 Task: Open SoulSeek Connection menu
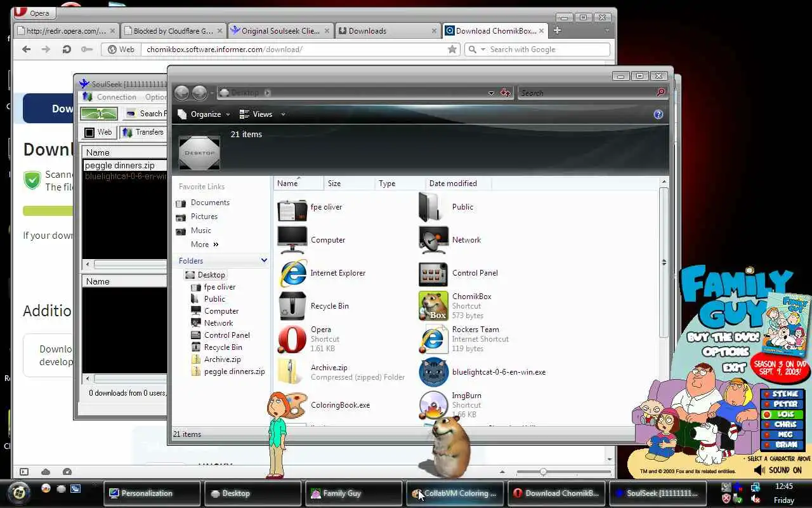click(x=116, y=97)
